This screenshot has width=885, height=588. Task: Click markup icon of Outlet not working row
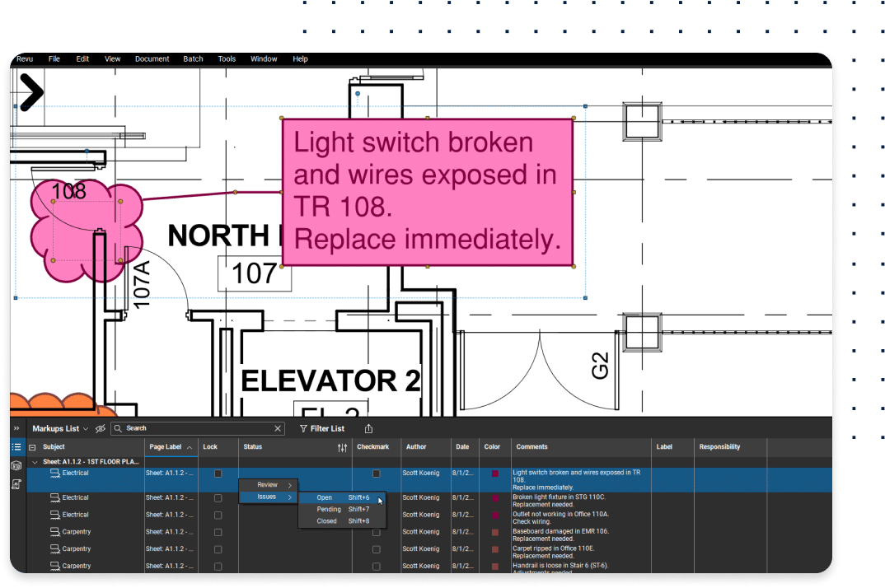[54, 515]
